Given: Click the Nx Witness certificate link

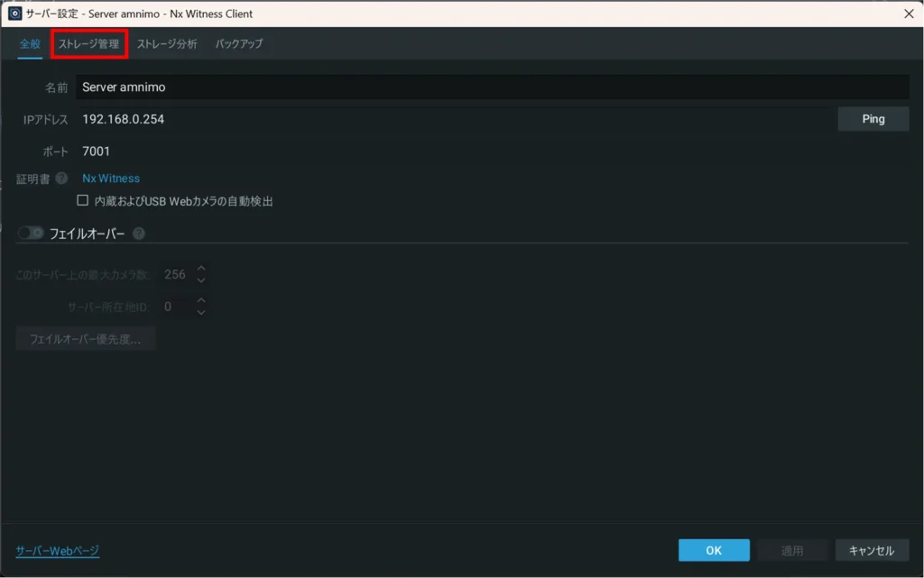Looking at the screenshot, I should [x=111, y=179].
